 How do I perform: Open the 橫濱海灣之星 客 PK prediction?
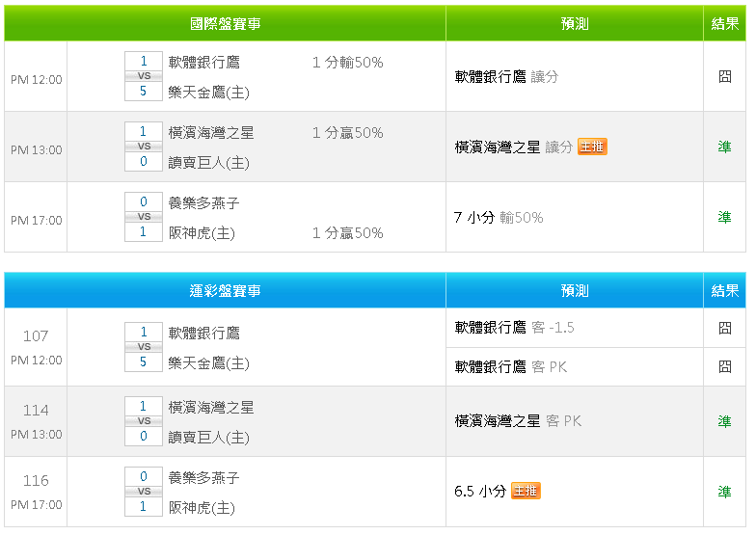(x=518, y=421)
